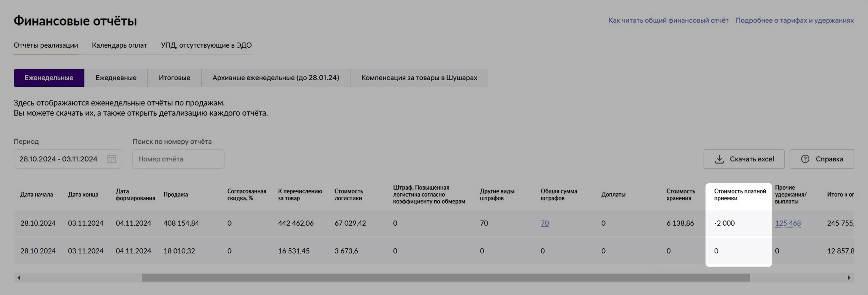
Task: Open Компенсация за товары в Шушарах tab
Action: click(x=419, y=78)
